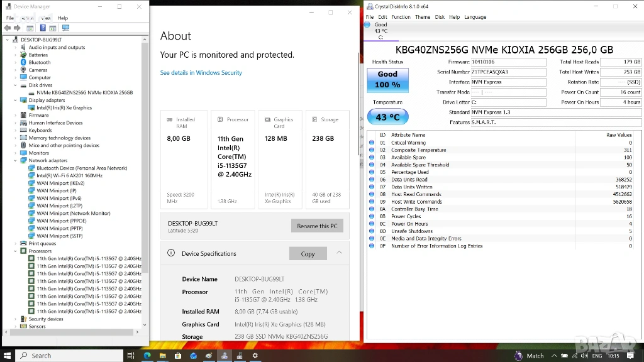Open See details in Windows Security link
This screenshot has height=362, width=644.
coord(201,73)
